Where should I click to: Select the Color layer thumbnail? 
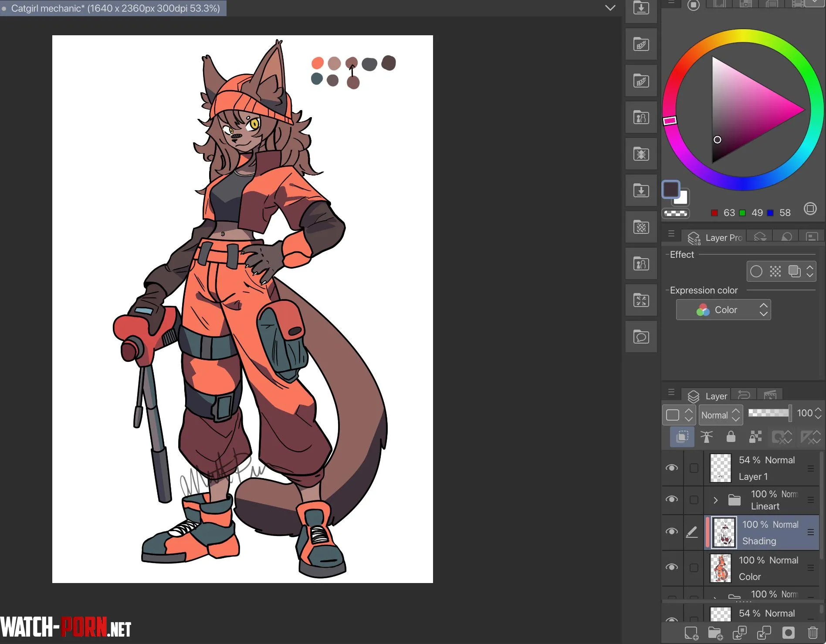click(721, 568)
